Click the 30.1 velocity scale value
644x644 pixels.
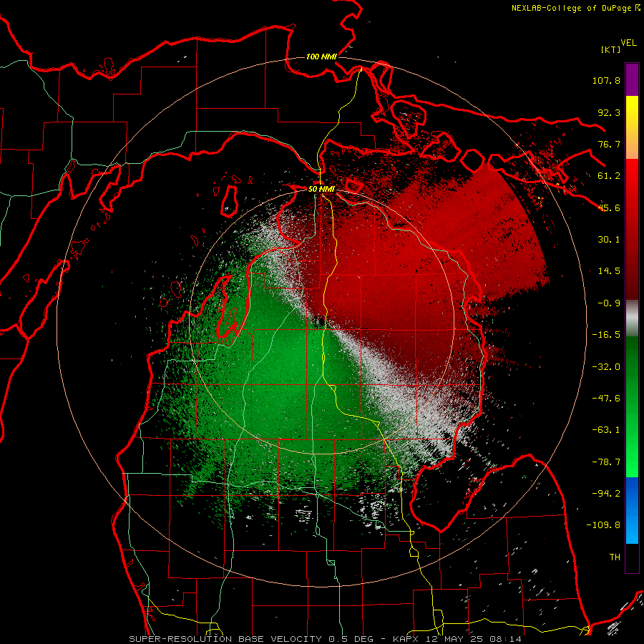[x=609, y=240]
